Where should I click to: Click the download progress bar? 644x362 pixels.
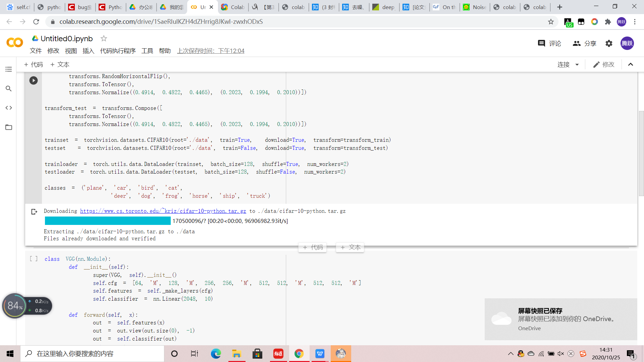coord(108,221)
